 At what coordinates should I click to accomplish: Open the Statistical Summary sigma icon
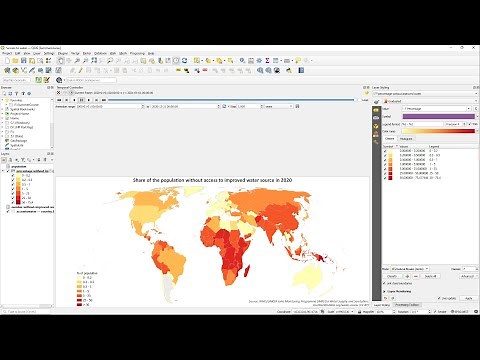point(267,61)
